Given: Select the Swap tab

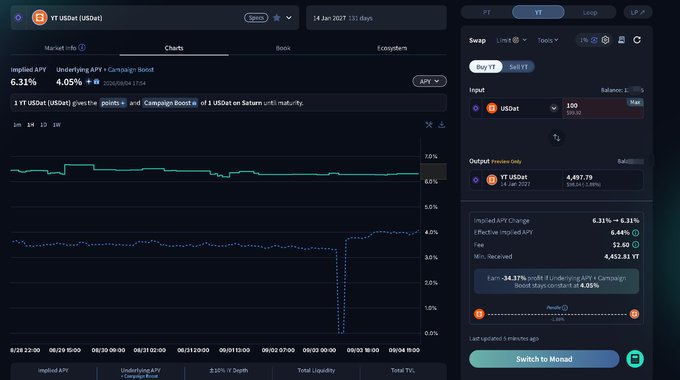Looking at the screenshot, I should tap(477, 40).
